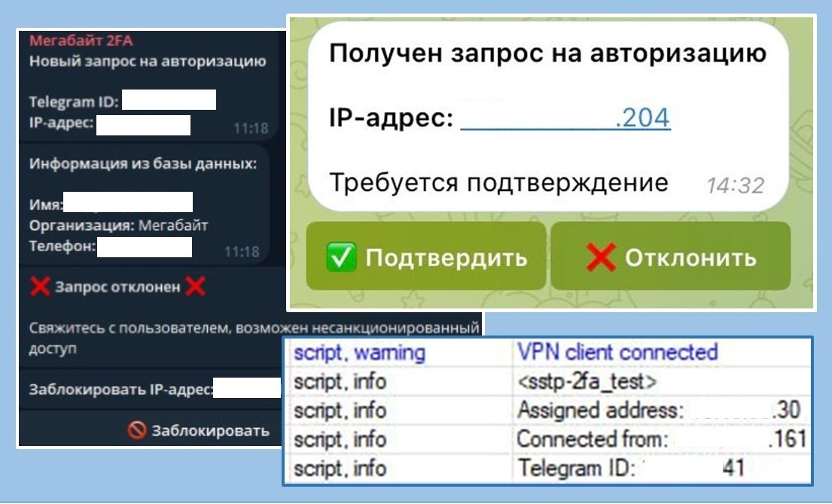832x504 pixels.
Task: Click the redacted phone number box
Action: [x=145, y=247]
